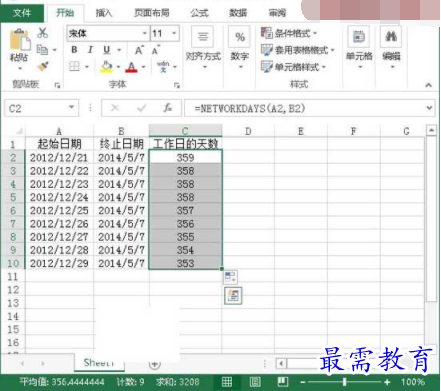The image size is (441, 391).
Task: Open the Alignment (对齐方式) group
Action: [203, 48]
